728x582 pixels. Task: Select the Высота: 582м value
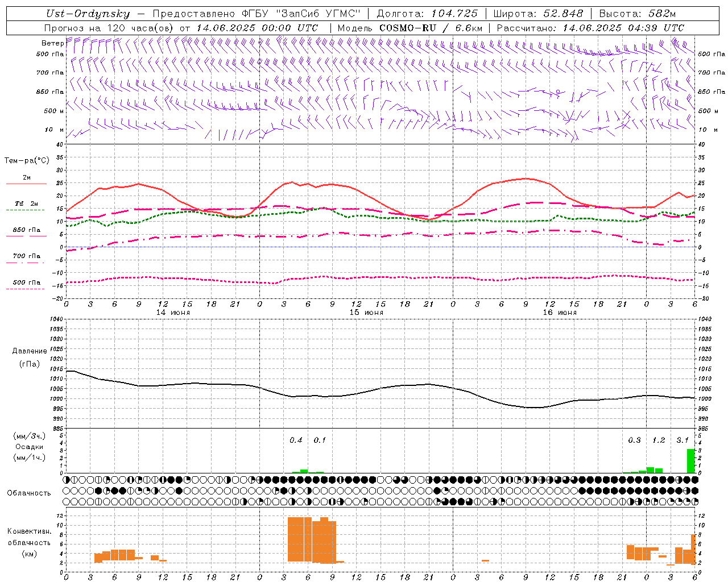[x=638, y=14]
